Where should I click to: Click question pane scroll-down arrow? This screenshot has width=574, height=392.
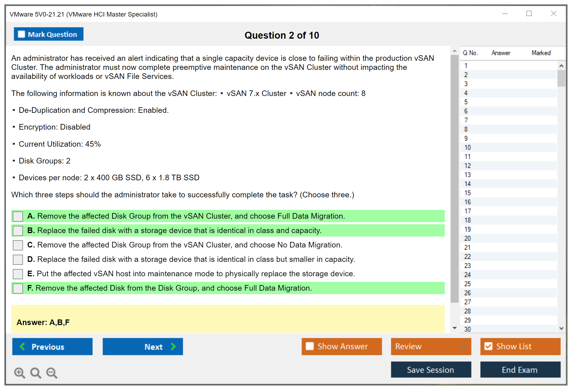click(454, 328)
